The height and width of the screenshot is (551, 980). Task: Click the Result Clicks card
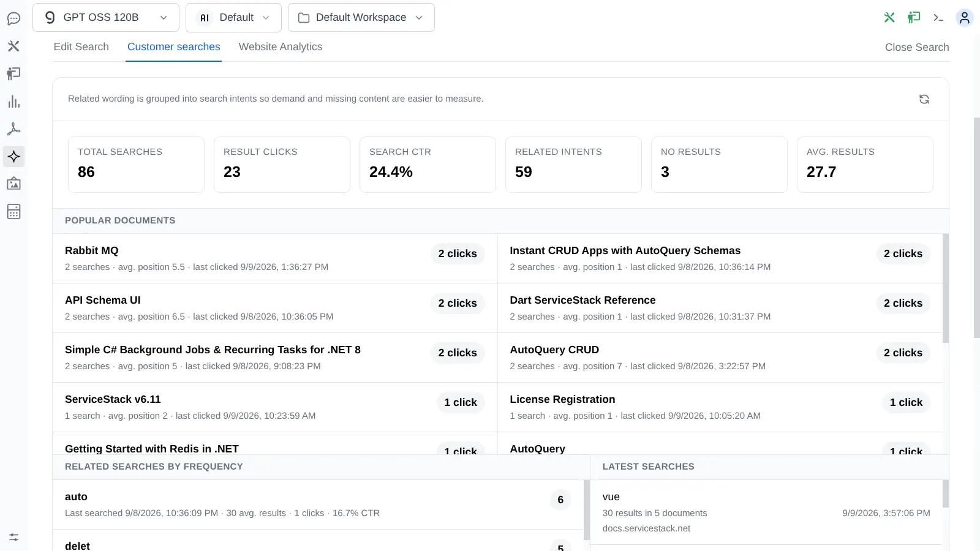[x=282, y=165]
